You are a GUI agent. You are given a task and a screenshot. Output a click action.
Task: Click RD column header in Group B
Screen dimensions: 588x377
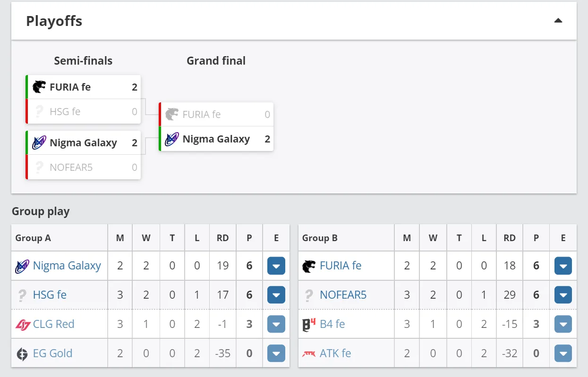(x=510, y=238)
